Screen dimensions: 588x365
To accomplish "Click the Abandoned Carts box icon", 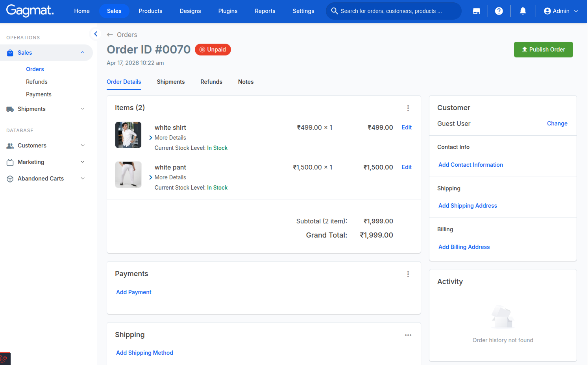I will pyautogui.click(x=10, y=179).
